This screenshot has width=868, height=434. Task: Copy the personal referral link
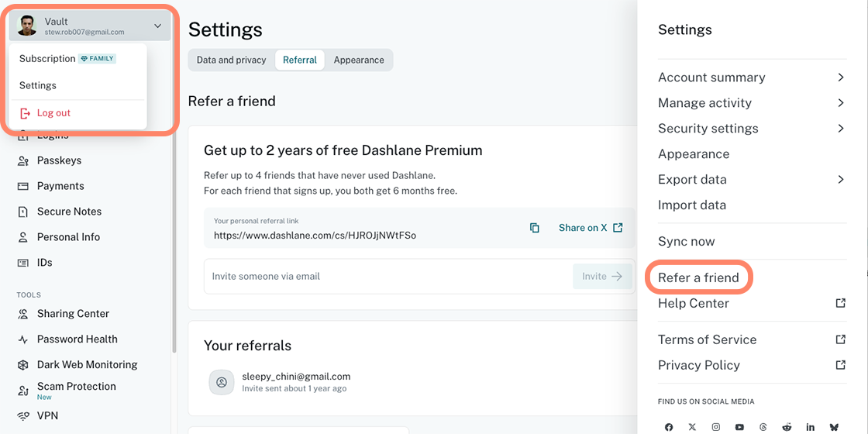[535, 228]
